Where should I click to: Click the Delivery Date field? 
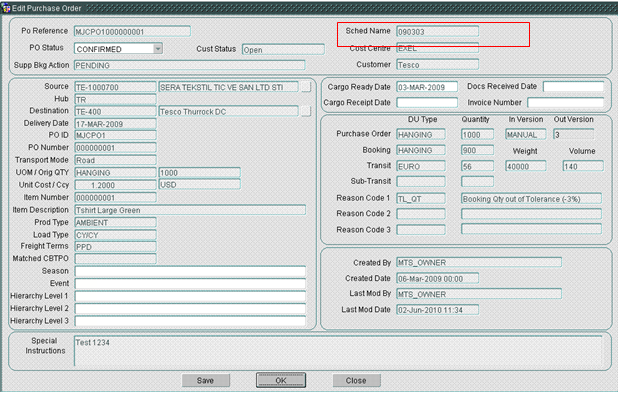pyautogui.click(x=115, y=124)
